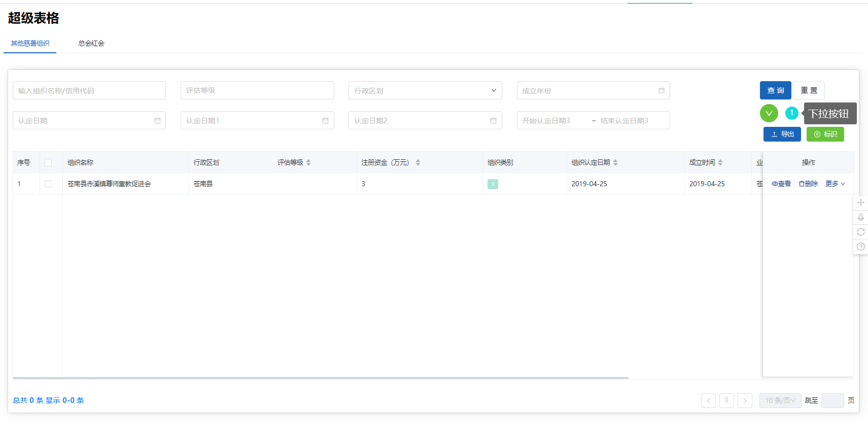Switch to the 总会红会 tab

[91, 43]
